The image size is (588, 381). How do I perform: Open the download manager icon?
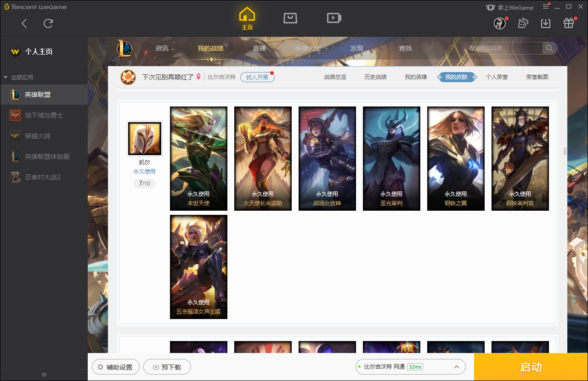(x=546, y=23)
